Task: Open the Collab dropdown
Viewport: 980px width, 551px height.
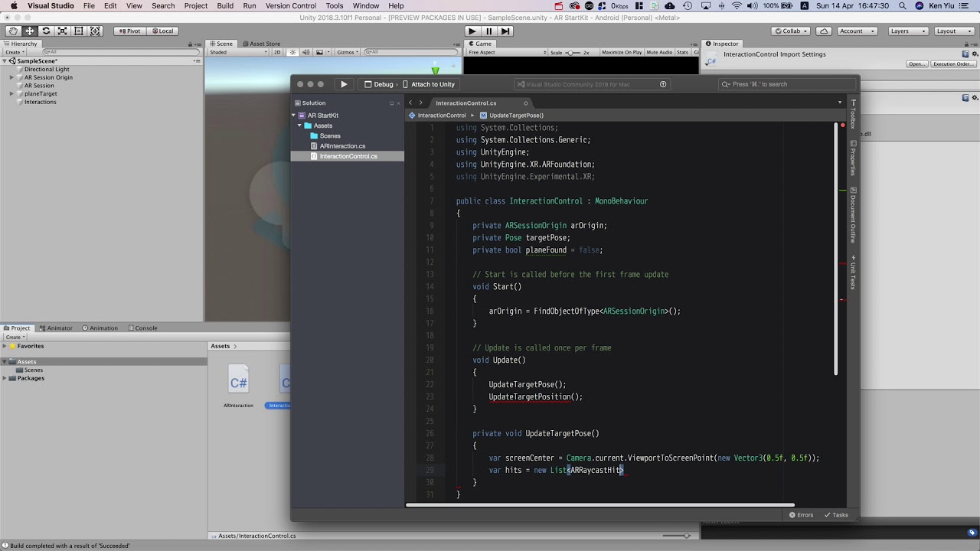Action: click(791, 31)
